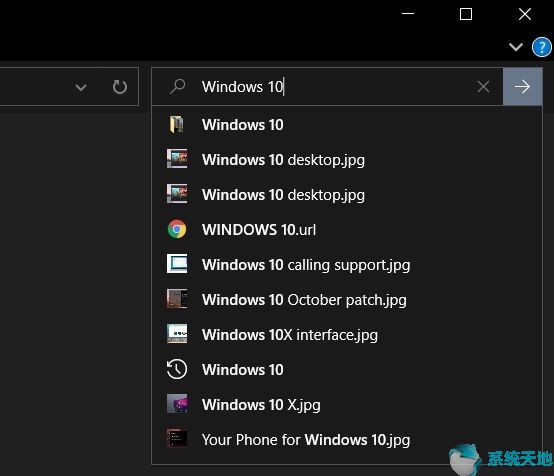
Task: Select second 'Windows 10 desktop.jpg' suggestion
Action: tap(347, 195)
